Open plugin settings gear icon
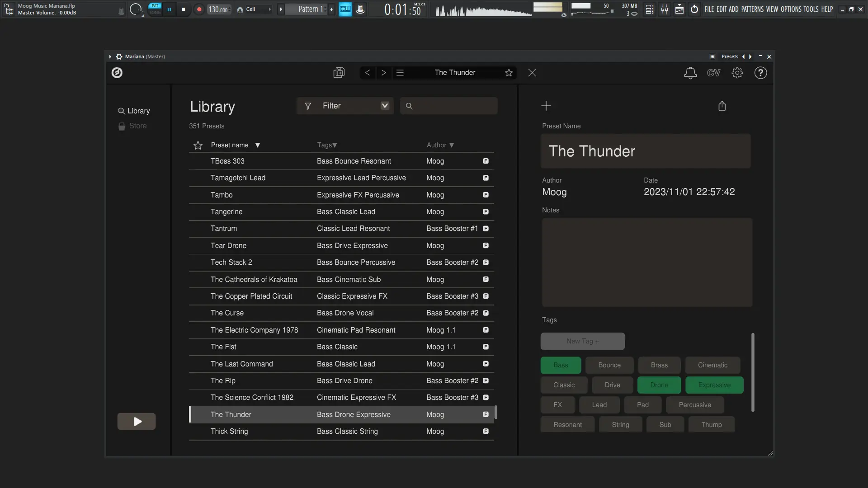This screenshot has width=868, height=488. click(x=737, y=73)
